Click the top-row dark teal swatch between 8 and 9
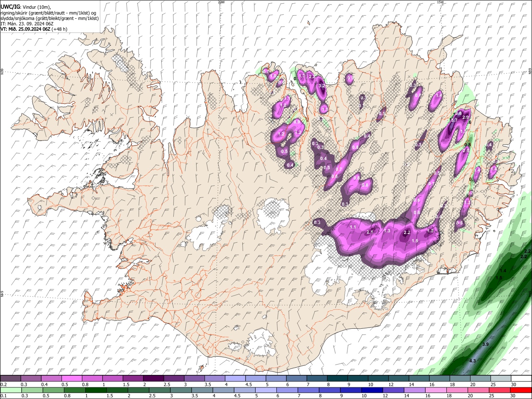 click(x=337, y=378)
